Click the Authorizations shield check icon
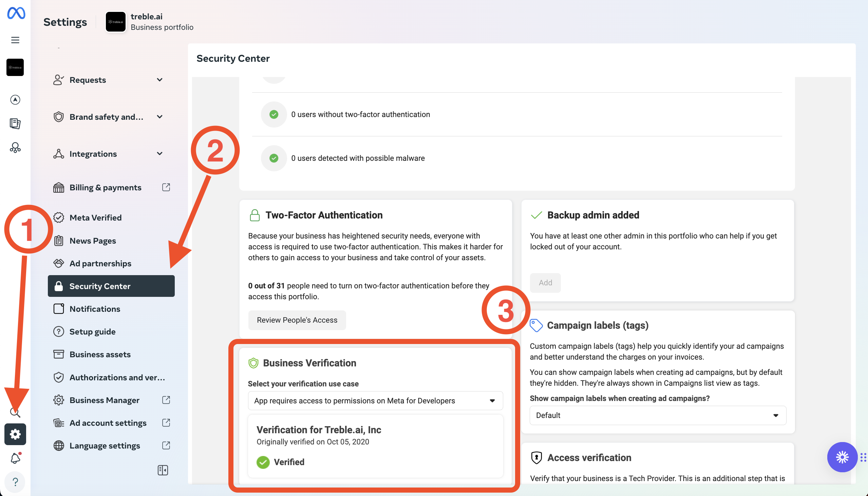This screenshot has width=868, height=496. tap(59, 377)
